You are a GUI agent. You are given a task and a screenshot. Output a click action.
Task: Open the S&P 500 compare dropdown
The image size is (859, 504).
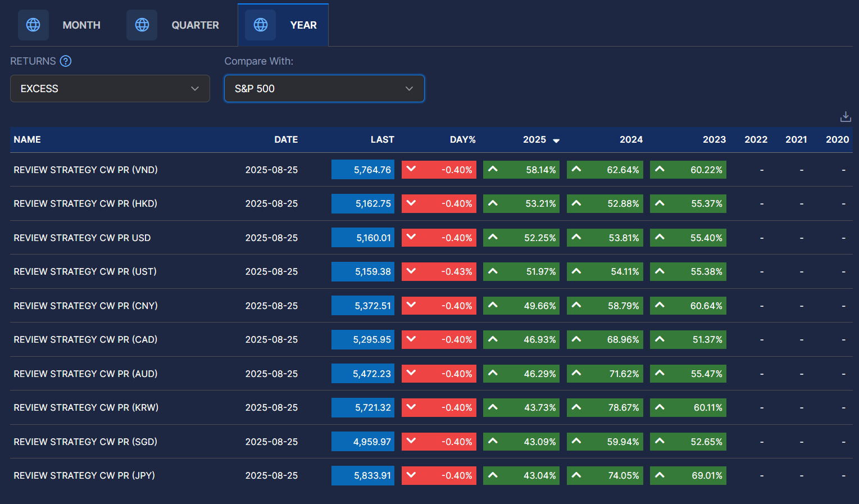click(x=324, y=89)
